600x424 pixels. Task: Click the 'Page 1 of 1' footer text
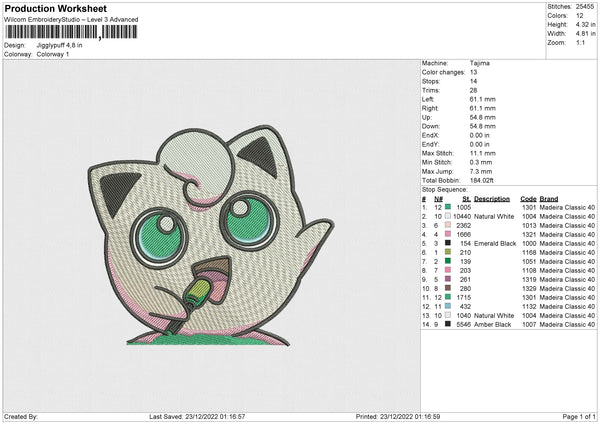579,416
